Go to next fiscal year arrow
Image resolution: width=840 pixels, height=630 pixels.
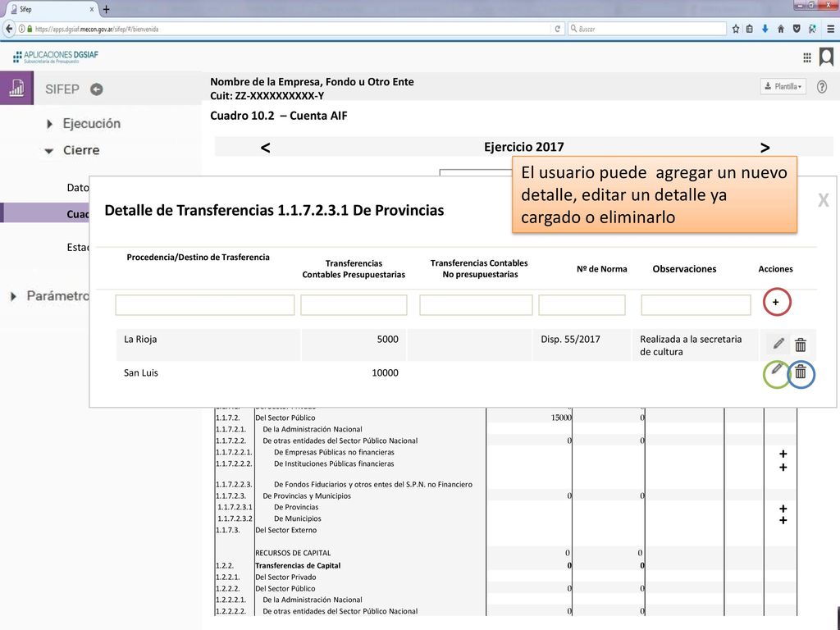(x=765, y=148)
